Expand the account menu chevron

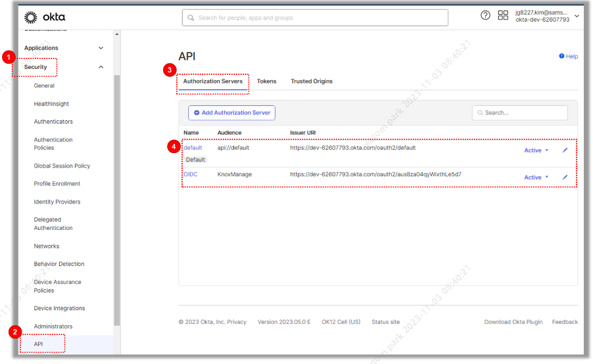pyautogui.click(x=577, y=16)
